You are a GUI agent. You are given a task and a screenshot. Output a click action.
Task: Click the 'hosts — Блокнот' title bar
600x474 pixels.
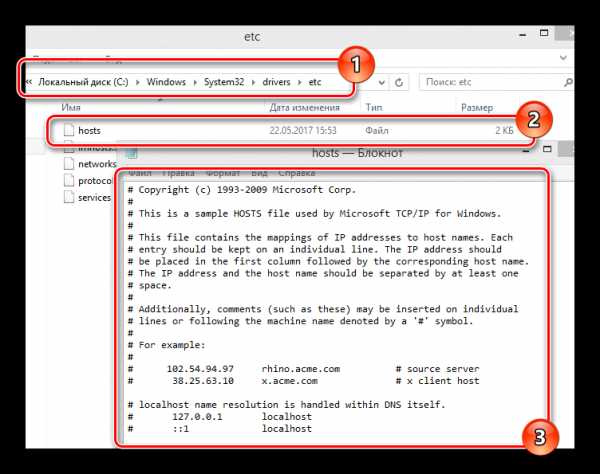click(357, 153)
